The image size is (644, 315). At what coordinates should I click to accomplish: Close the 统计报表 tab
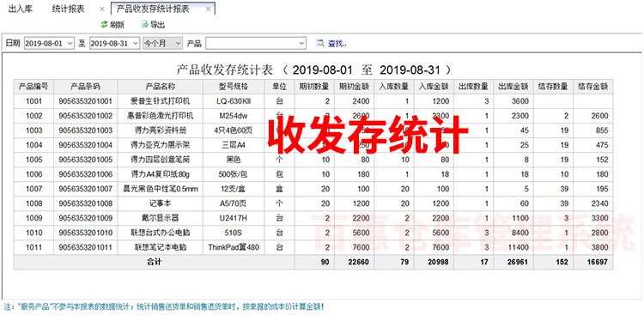pos(102,9)
